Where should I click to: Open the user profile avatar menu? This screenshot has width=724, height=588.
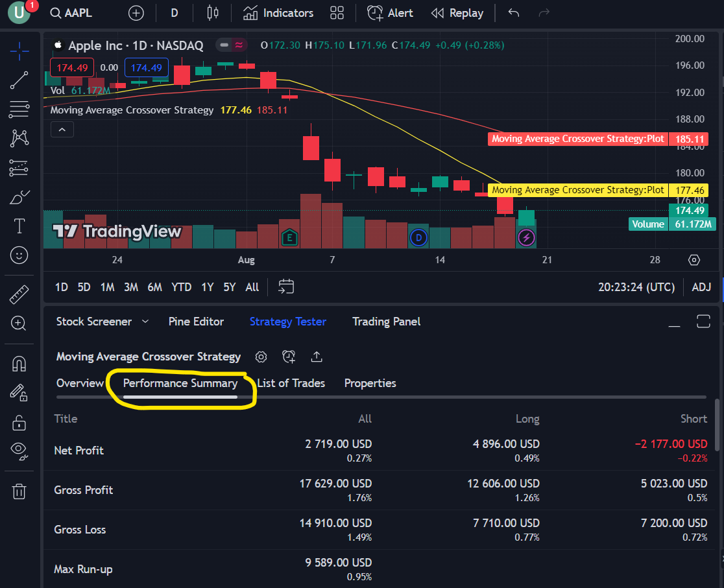tap(19, 12)
